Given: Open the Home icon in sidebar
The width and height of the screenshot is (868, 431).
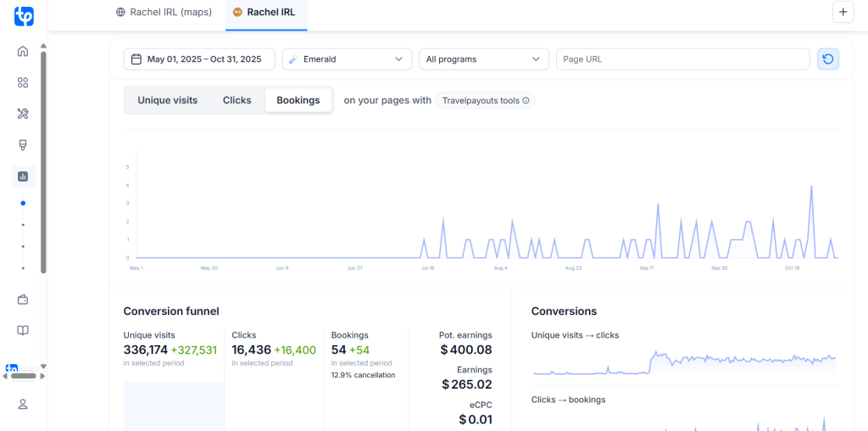Looking at the screenshot, I should (23, 51).
